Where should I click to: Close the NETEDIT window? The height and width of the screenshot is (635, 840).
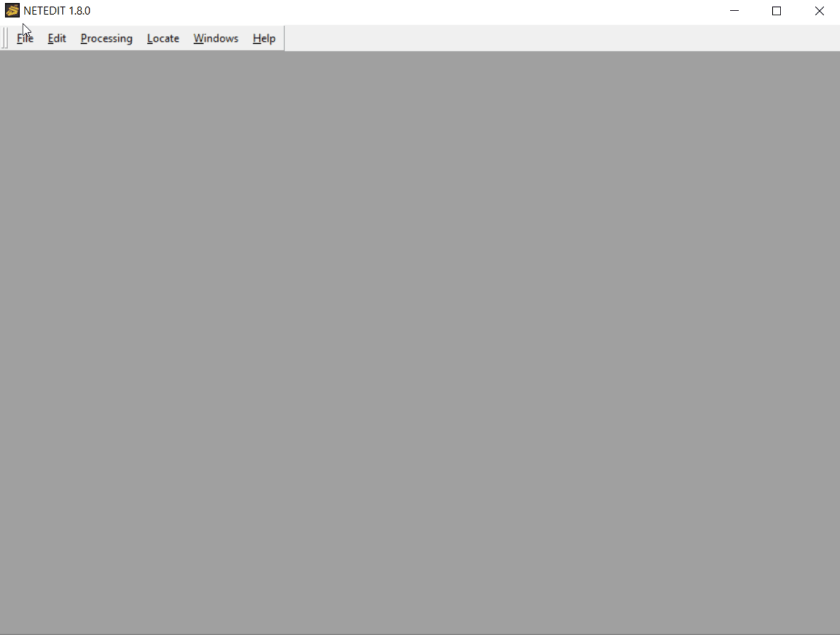819,10
